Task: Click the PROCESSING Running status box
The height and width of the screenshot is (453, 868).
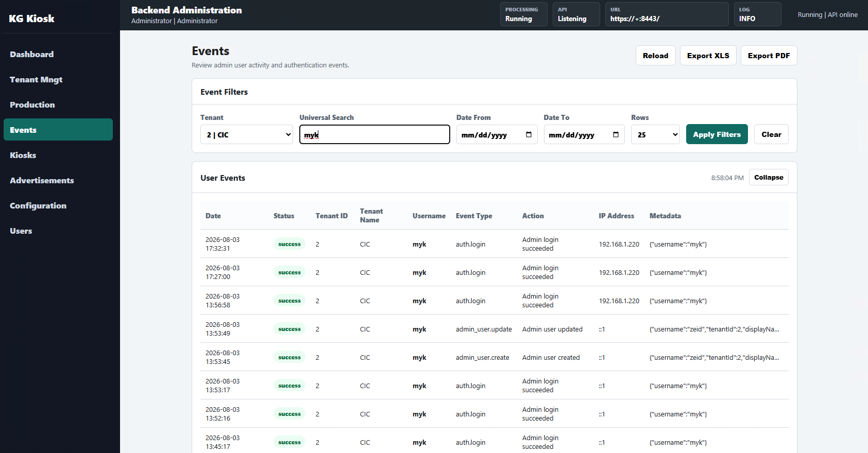Action: [x=523, y=14]
